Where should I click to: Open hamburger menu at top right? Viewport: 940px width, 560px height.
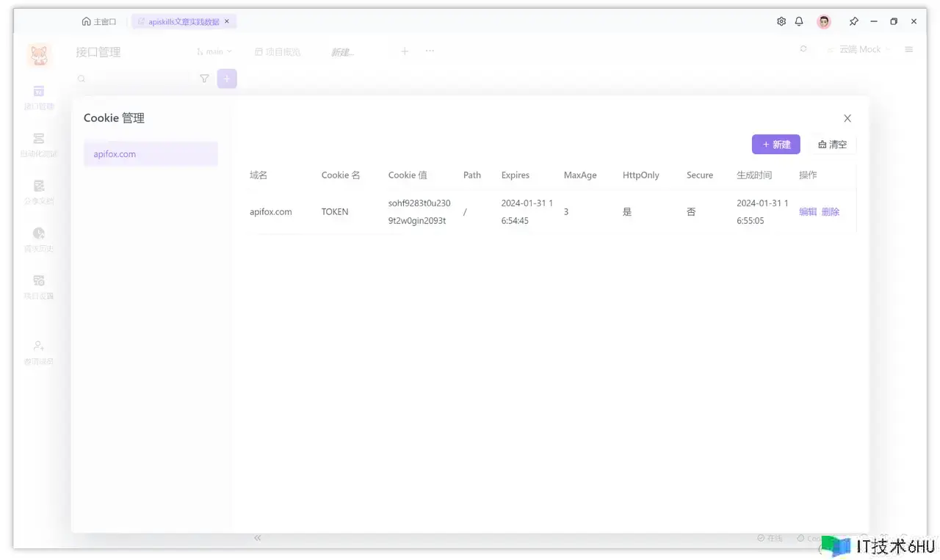pos(909,49)
